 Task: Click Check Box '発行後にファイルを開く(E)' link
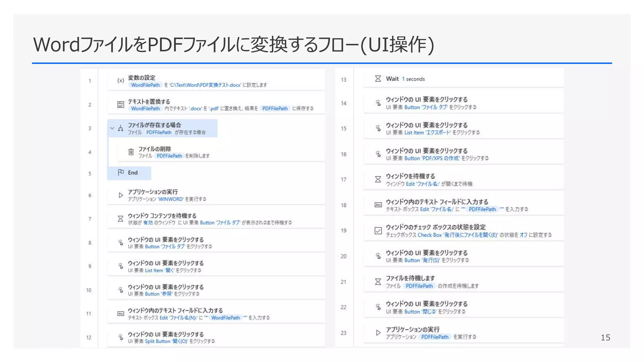[458, 235]
